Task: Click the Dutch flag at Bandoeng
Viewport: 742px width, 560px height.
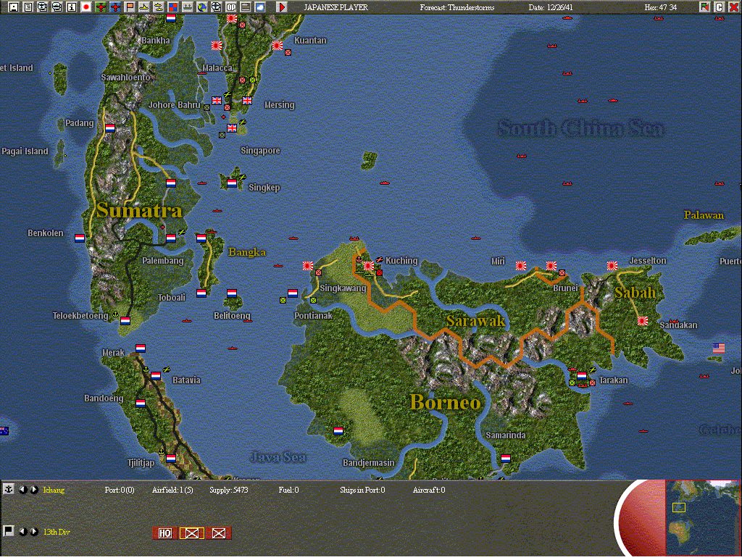Action: pyautogui.click(x=141, y=404)
